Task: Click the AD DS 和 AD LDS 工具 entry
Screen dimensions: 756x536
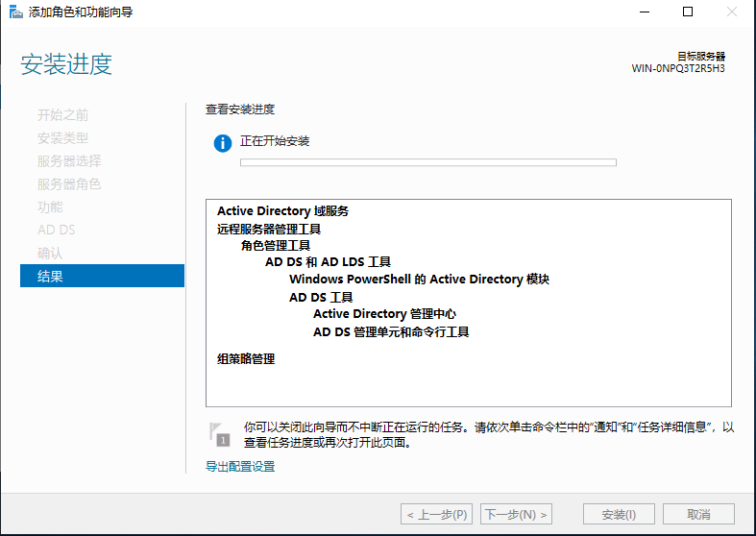Action: 328,262
